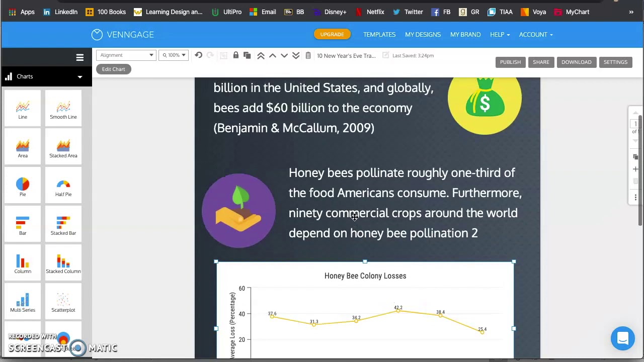Go to MY DESIGNS
The width and height of the screenshot is (644, 362).
click(423, 35)
